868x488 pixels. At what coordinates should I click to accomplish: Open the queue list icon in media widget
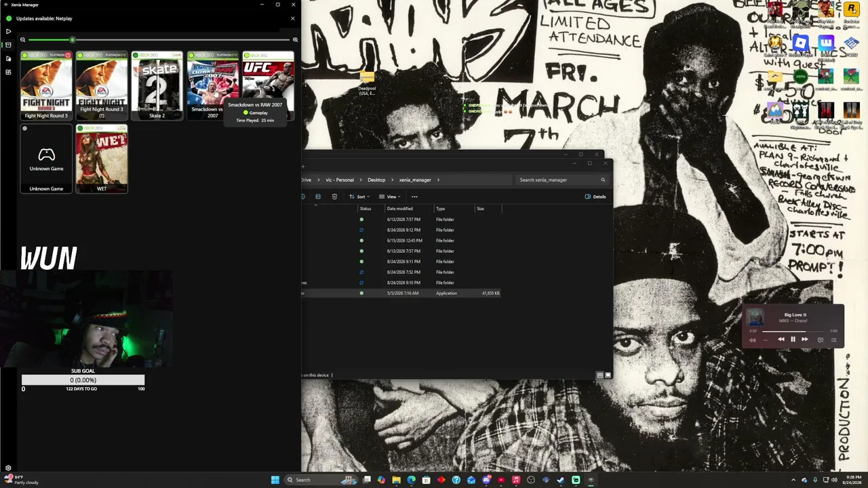pyautogui.click(x=834, y=340)
